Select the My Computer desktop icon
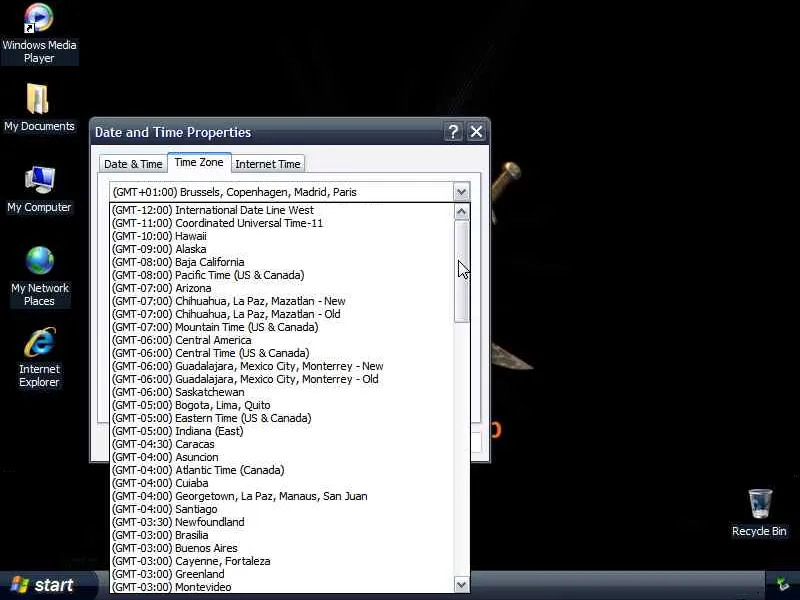800x600 pixels. [x=39, y=189]
